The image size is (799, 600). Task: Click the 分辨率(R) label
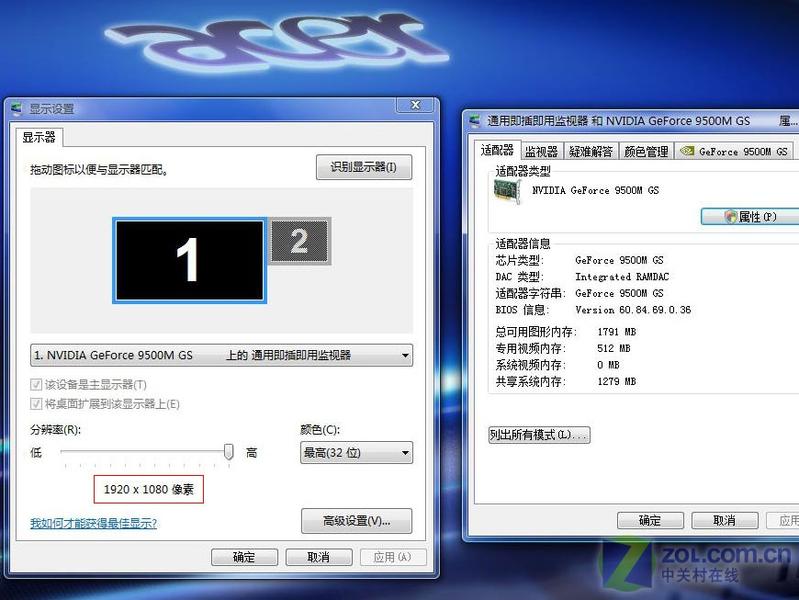point(55,430)
